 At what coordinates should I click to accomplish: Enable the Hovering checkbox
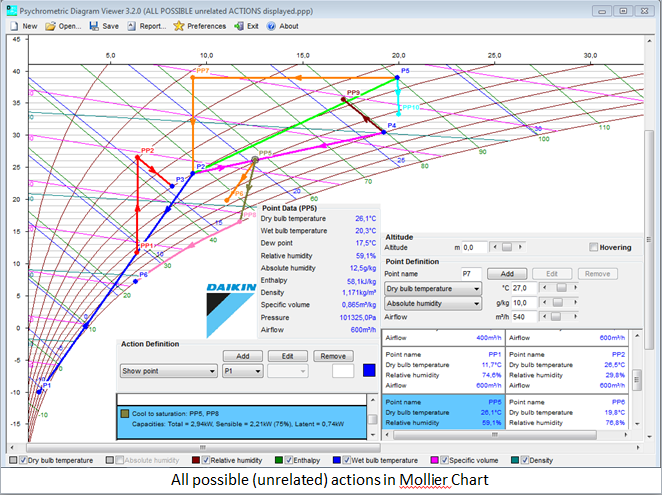(x=594, y=247)
